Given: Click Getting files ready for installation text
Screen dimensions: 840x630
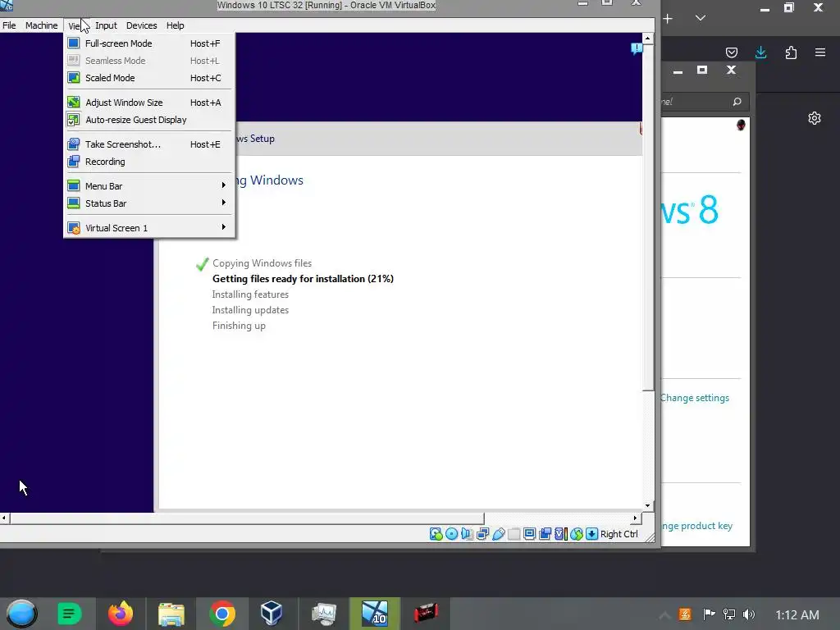Looking at the screenshot, I should coord(303,279).
